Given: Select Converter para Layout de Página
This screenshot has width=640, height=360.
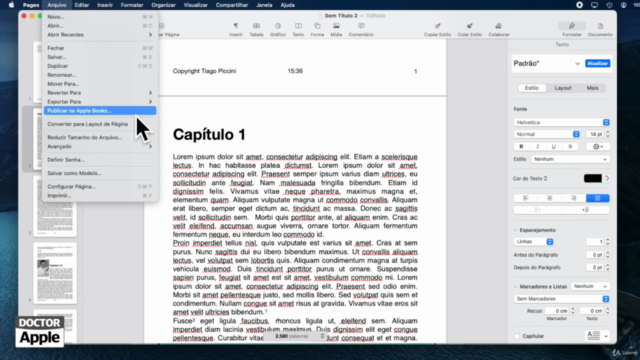Looking at the screenshot, I should point(100,124).
